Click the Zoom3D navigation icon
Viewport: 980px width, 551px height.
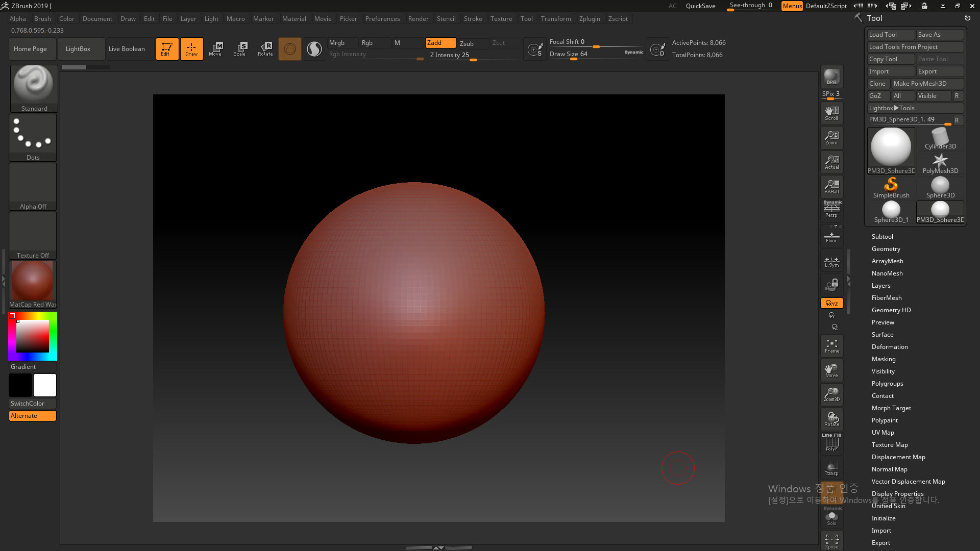click(x=831, y=394)
